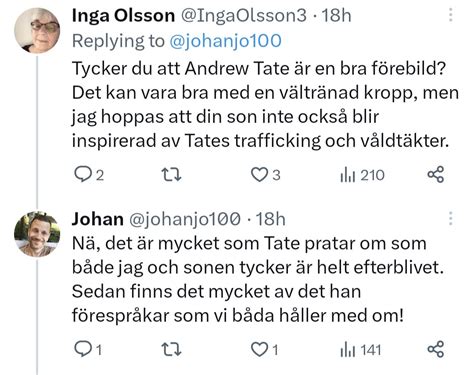Open more options menu on Inga's tweet
The height and width of the screenshot is (375, 474).
pyautogui.click(x=451, y=15)
